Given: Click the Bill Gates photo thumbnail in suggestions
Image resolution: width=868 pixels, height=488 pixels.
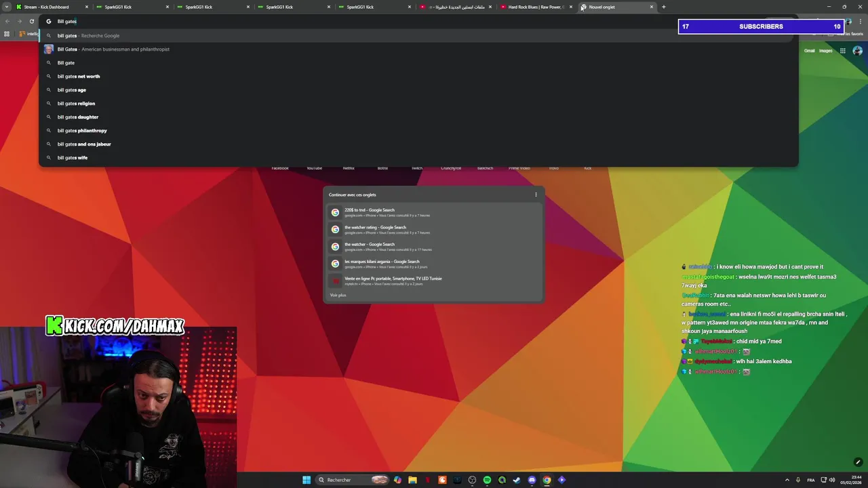Looking at the screenshot, I should 48,49.
